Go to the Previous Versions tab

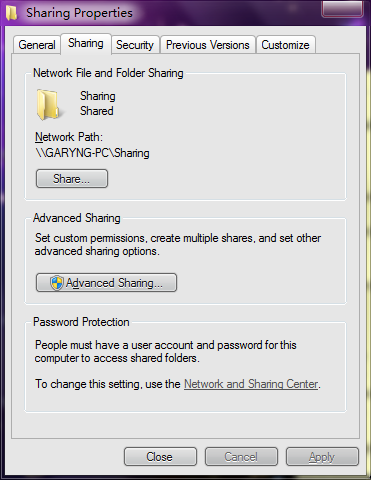pos(208,45)
